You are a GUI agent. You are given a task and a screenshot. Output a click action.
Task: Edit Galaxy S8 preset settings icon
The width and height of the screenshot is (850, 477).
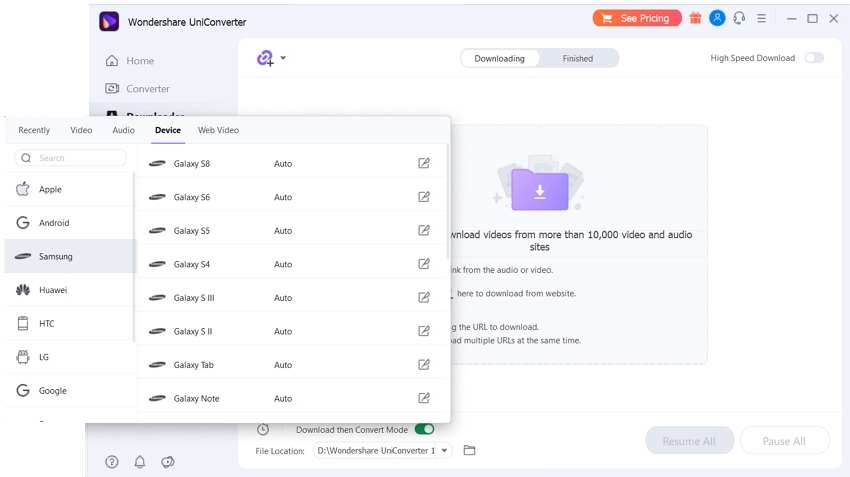point(424,163)
